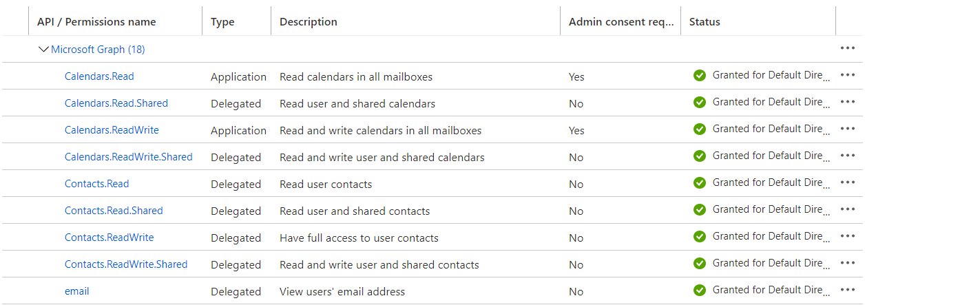Click the Type column header

pos(222,22)
